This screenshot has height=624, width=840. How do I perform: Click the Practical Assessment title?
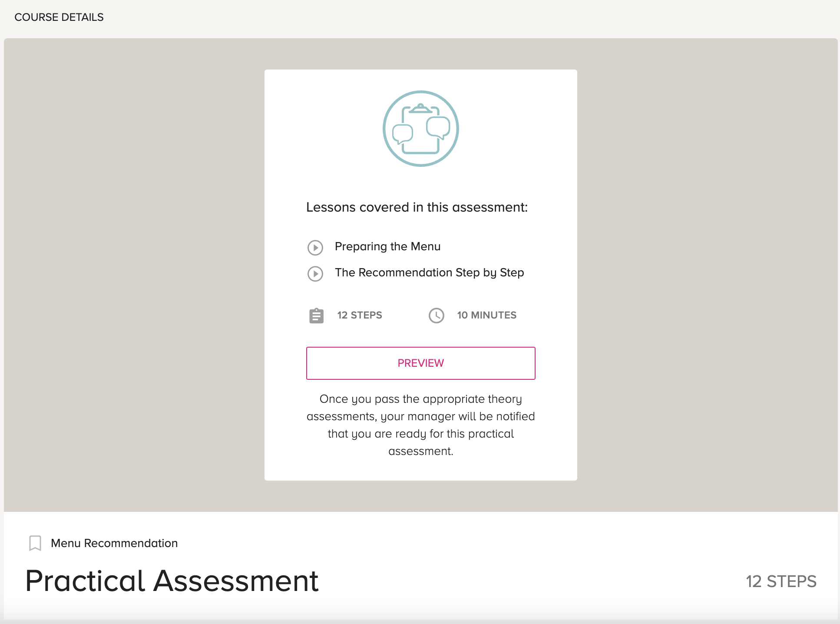[x=172, y=581]
